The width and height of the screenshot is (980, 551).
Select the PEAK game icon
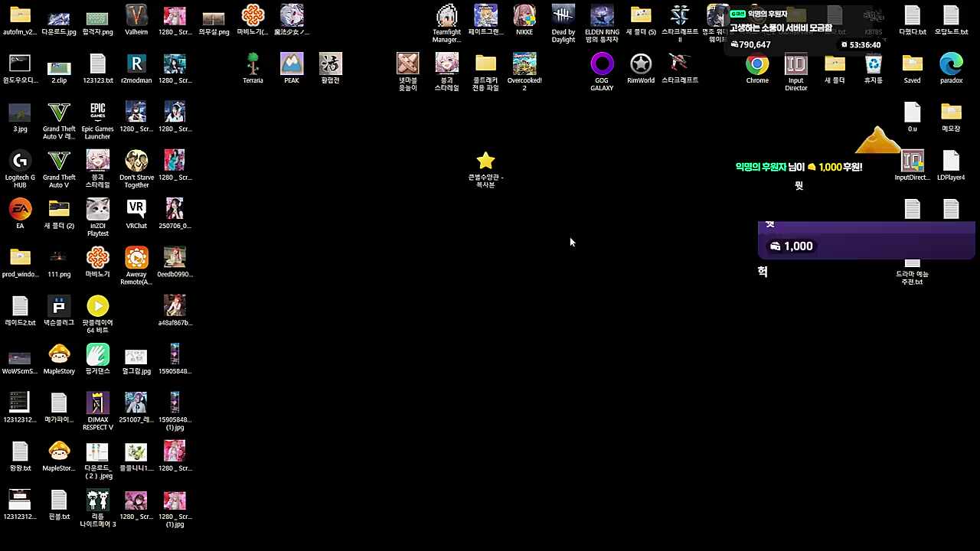pyautogui.click(x=292, y=64)
